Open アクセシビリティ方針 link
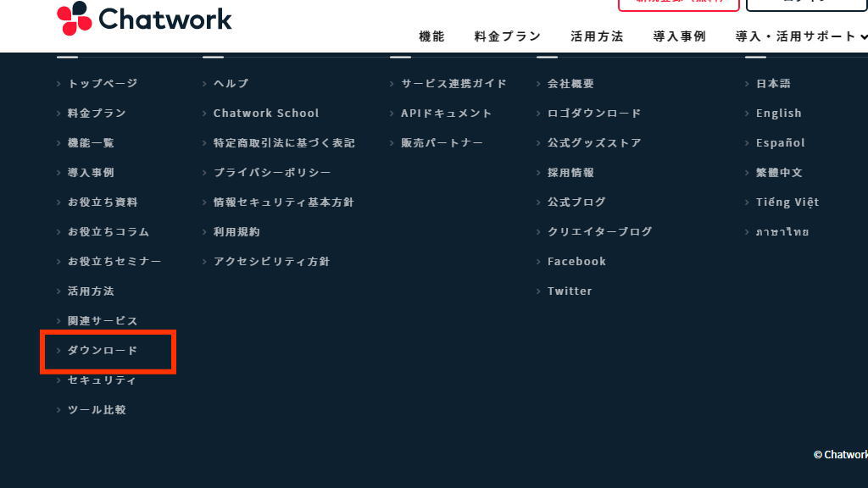This screenshot has width=868, height=488. point(272,261)
